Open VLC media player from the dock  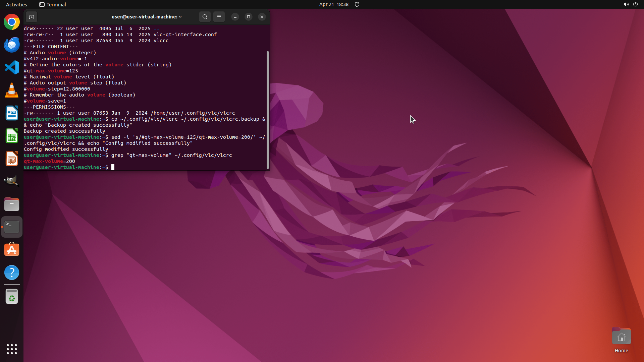click(12, 90)
